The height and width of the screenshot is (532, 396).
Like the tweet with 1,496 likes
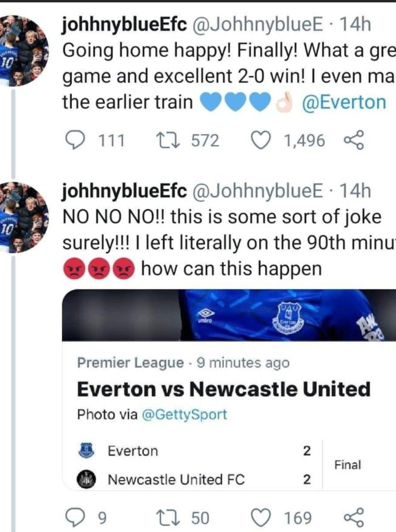click(x=260, y=141)
